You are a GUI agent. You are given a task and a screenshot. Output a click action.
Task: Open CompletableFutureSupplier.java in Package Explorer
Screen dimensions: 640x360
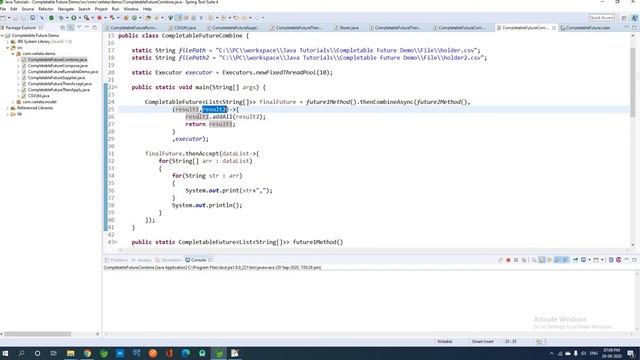pos(56,78)
